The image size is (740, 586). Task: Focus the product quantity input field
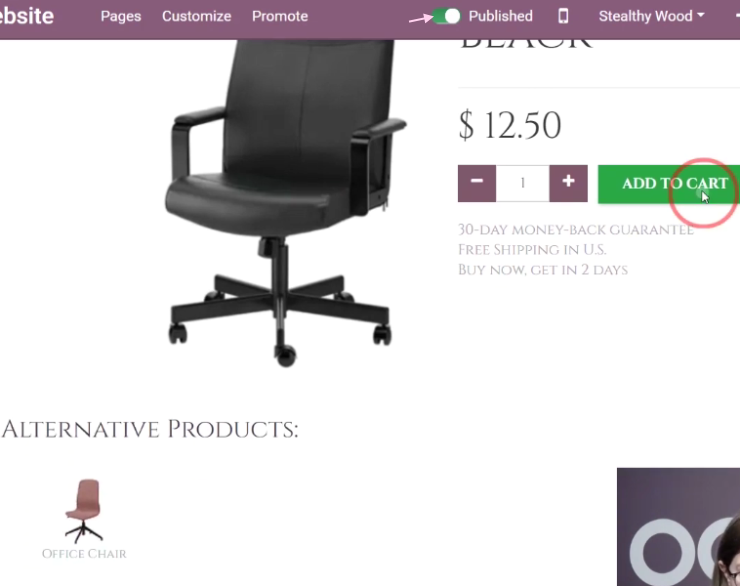coord(522,183)
